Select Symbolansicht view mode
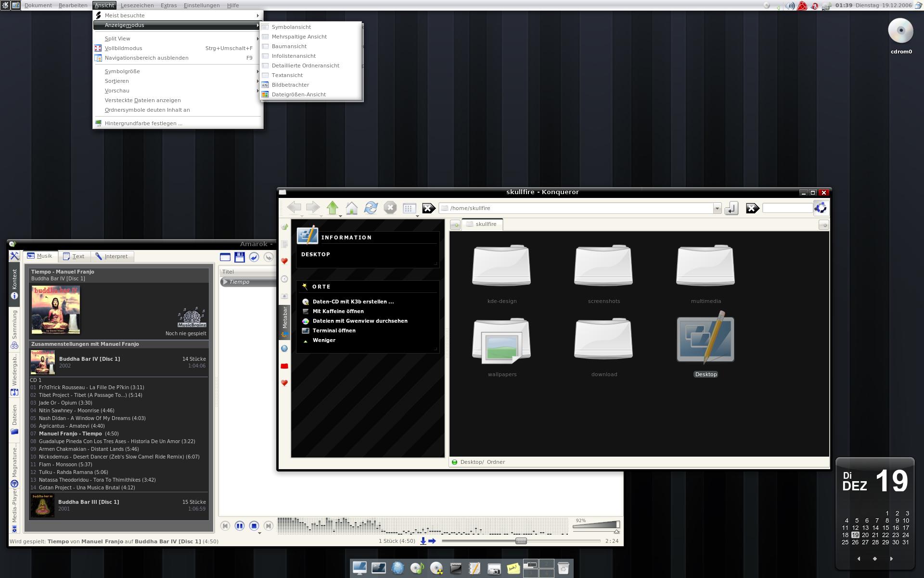 click(311, 27)
